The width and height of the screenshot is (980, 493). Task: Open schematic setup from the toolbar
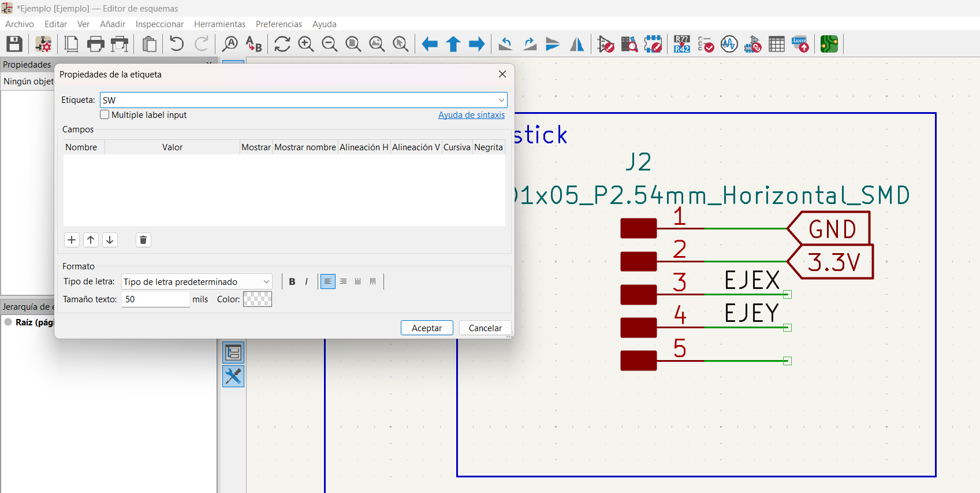tap(43, 44)
